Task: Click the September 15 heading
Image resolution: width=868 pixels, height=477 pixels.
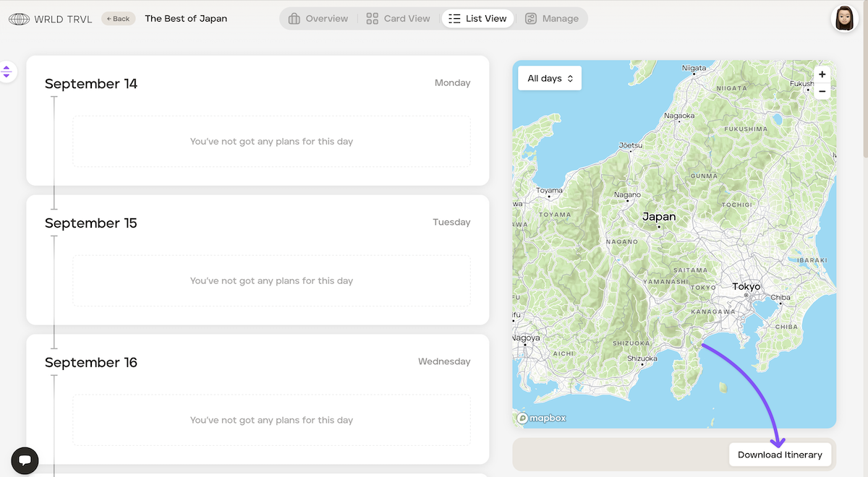Action: [91, 223]
